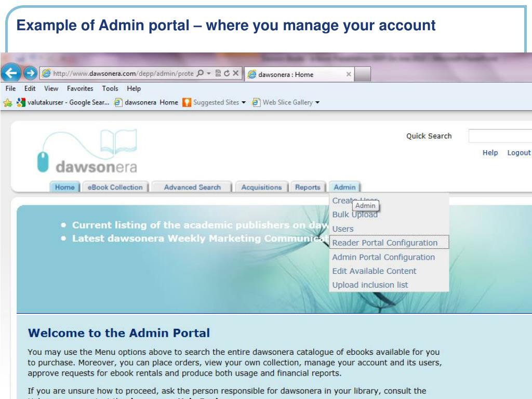Image resolution: width=532 pixels, height=399 pixels.
Task: Click the browser Forward arrow button
Action: [30, 73]
